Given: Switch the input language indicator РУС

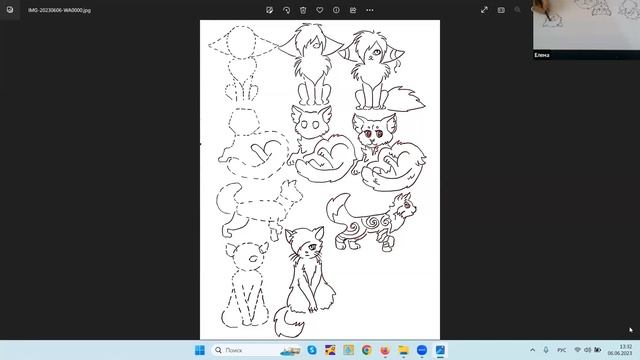Looking at the screenshot, I should pyautogui.click(x=562, y=350).
